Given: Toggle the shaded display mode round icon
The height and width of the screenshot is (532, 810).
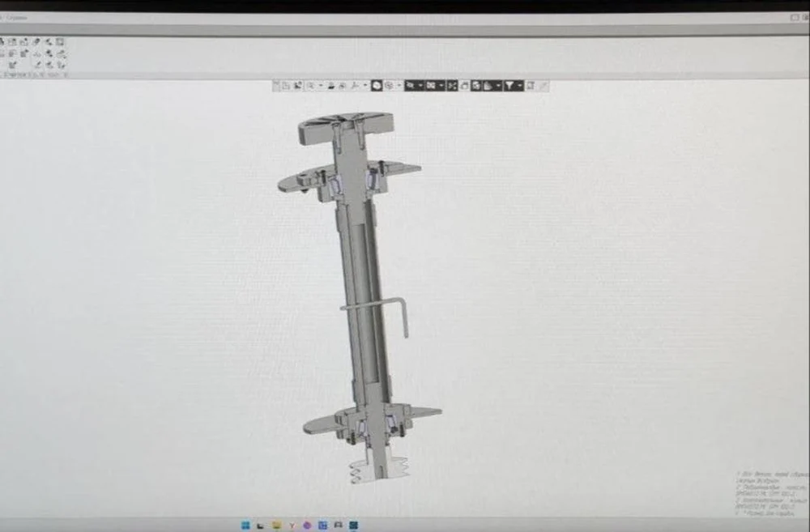Looking at the screenshot, I should click(x=377, y=85).
